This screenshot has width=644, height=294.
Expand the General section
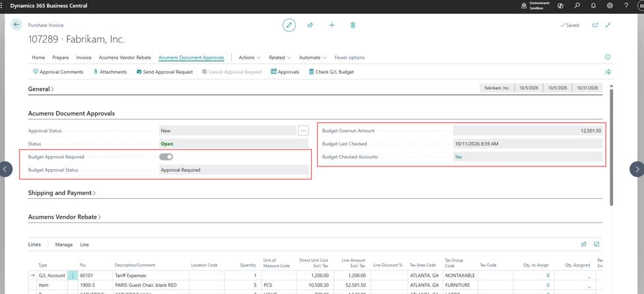41,89
